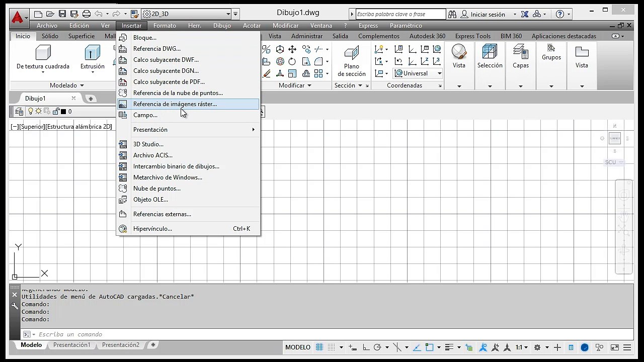Toggle snap mode dotted grid icon
Image resolution: width=644 pixels, height=362 pixels.
coord(332,347)
